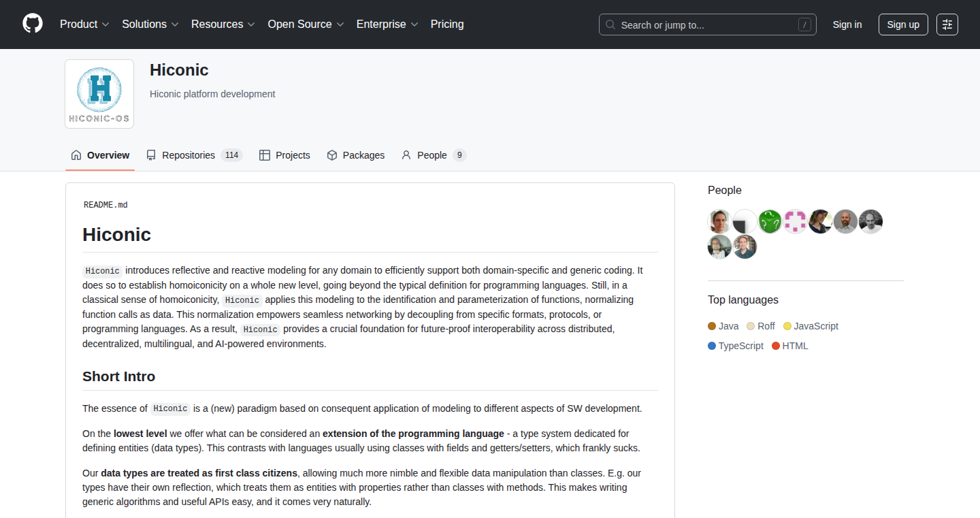Click the Java brown color dot
Image resolution: width=980 pixels, height=518 pixels.
tap(712, 326)
